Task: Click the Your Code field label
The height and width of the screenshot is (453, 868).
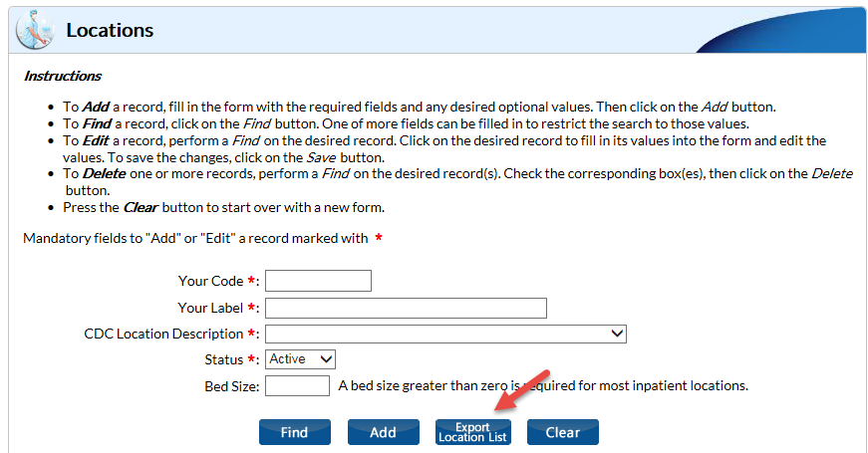Action: (210, 281)
